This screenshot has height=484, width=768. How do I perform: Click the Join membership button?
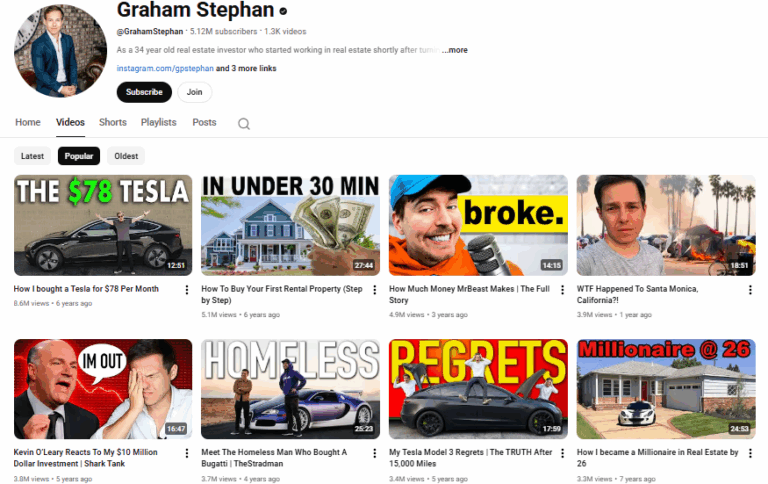(194, 92)
